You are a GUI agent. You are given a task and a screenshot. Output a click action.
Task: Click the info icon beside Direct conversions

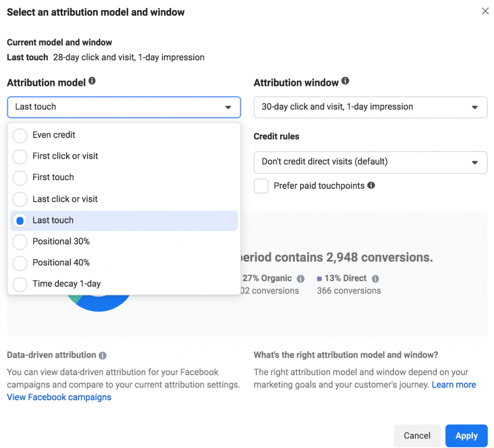pos(376,279)
